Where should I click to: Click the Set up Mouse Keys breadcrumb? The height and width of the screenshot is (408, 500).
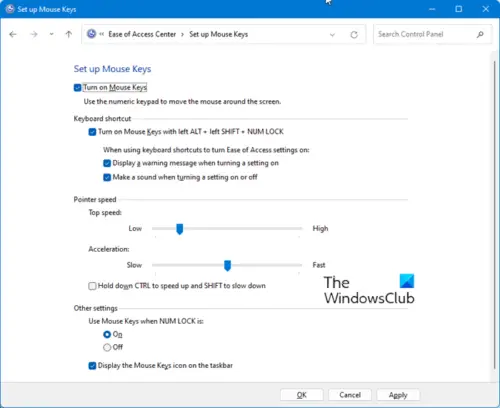218,34
